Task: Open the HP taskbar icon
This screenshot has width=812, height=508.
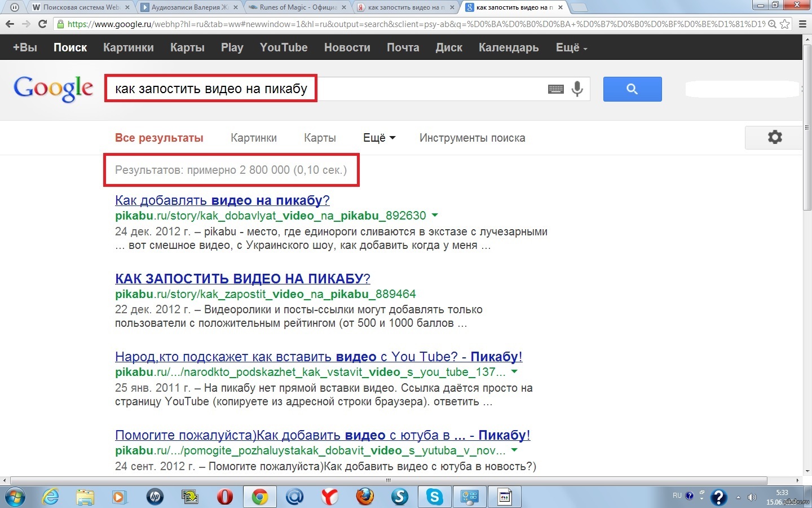Action: tap(155, 497)
